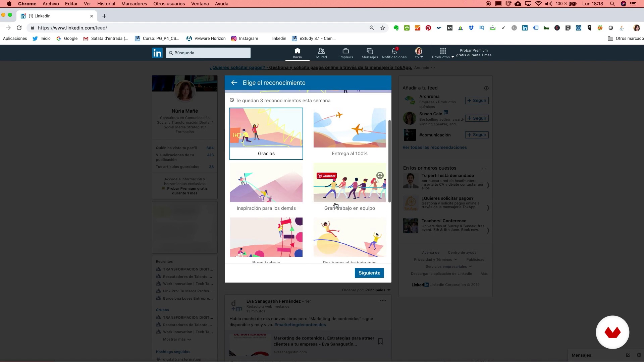This screenshot has height=362, width=644.
Task: Open Tus artículos guardados
Action: tap(185, 167)
